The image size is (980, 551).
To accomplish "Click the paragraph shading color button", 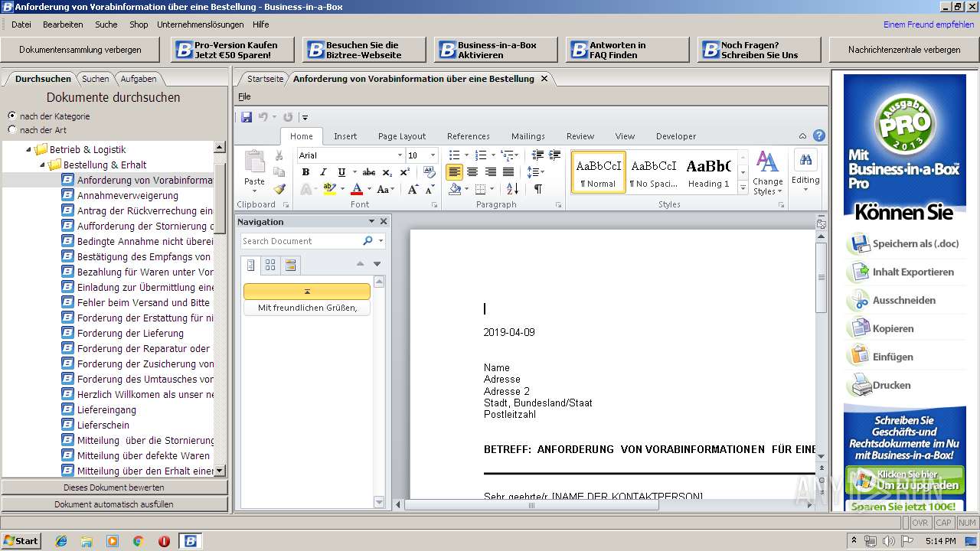I will (455, 189).
